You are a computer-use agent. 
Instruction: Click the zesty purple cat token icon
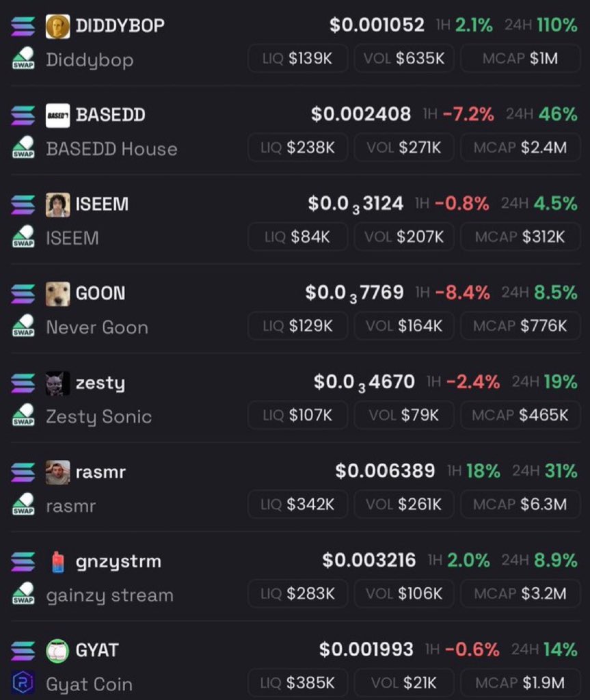(x=57, y=383)
